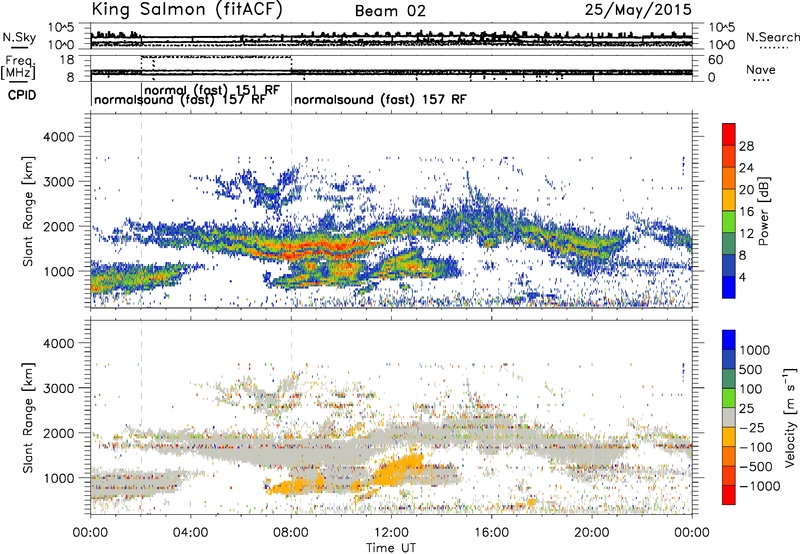The image size is (800, 554).
Task: Click 'Slant Range [km]' label of power panel
Action: tap(28, 211)
